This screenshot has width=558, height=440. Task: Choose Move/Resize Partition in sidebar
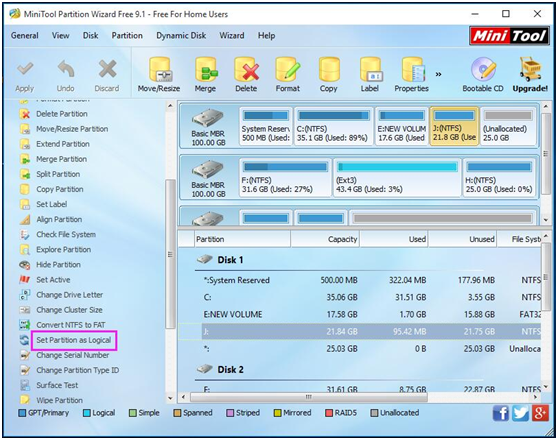(x=72, y=129)
